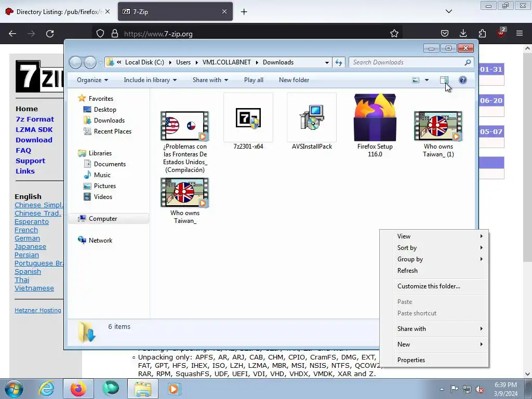This screenshot has height=399, width=532.
Task: Expand the address bar history dropdown
Action: [x=327, y=62]
